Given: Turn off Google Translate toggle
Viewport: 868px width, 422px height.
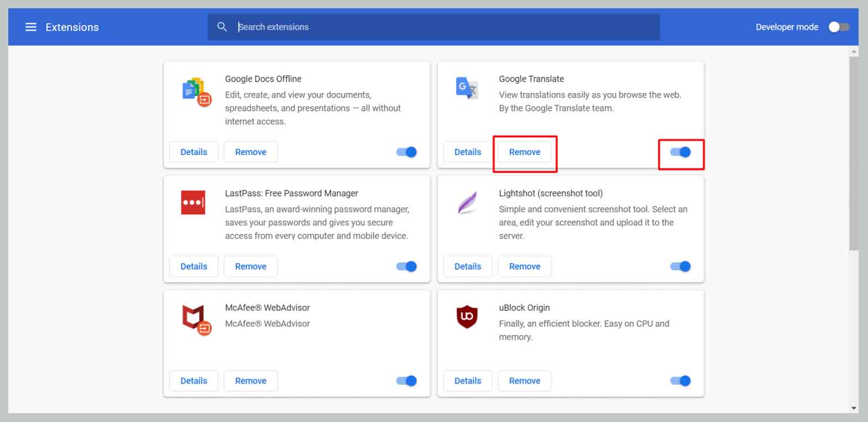Looking at the screenshot, I should click(680, 152).
